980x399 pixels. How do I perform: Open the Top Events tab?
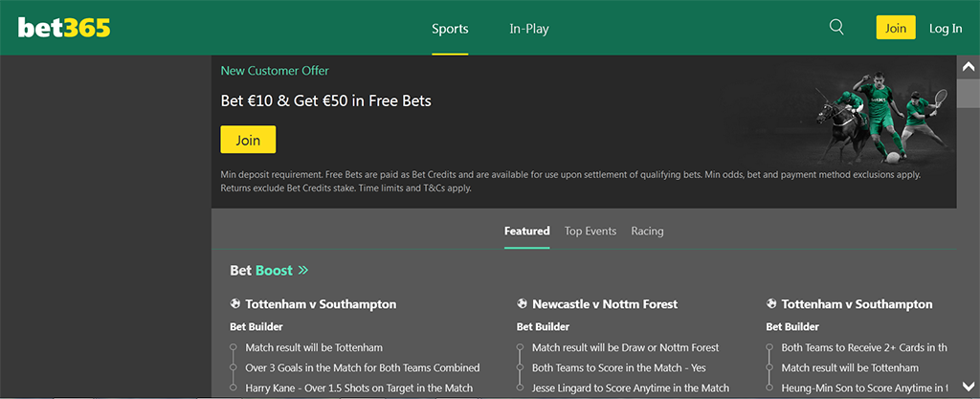590,231
